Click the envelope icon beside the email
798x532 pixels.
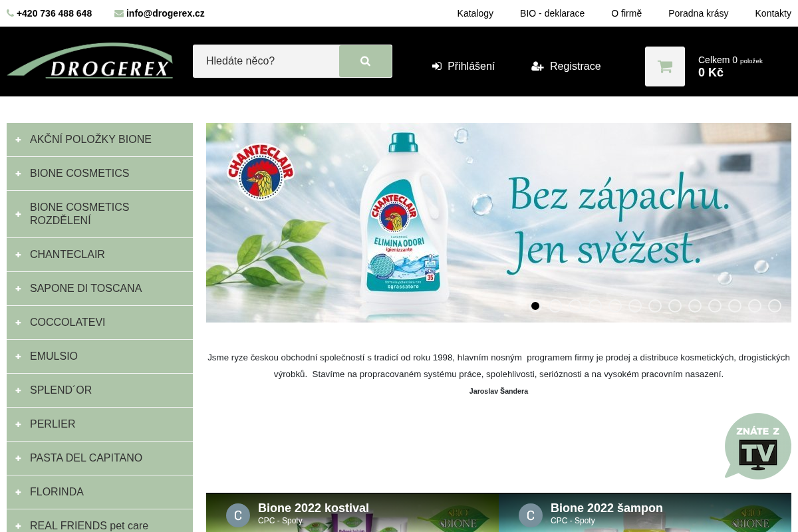click(x=119, y=13)
